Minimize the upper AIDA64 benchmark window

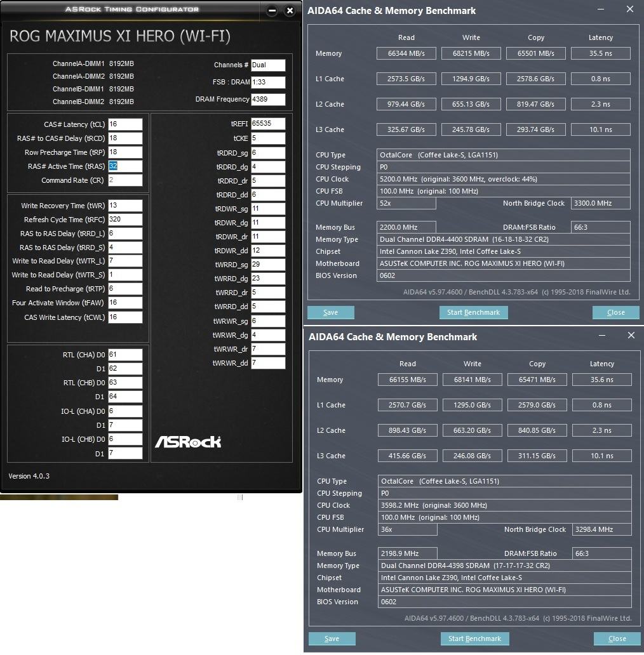point(601,9)
